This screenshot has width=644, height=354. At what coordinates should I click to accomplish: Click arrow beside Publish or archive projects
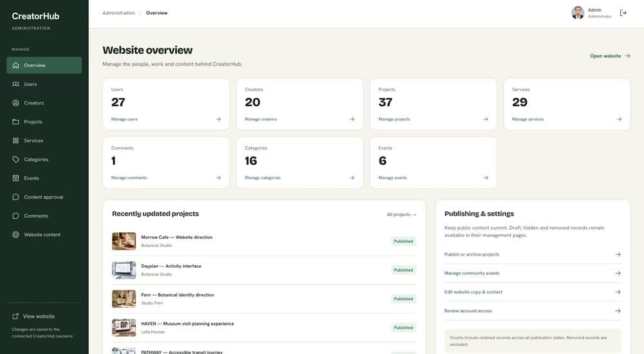(618, 255)
